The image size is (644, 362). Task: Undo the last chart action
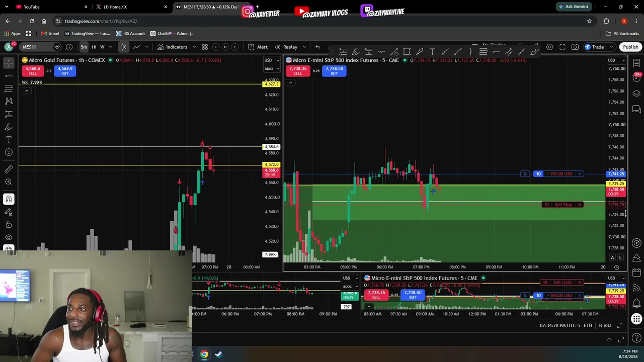click(317, 47)
